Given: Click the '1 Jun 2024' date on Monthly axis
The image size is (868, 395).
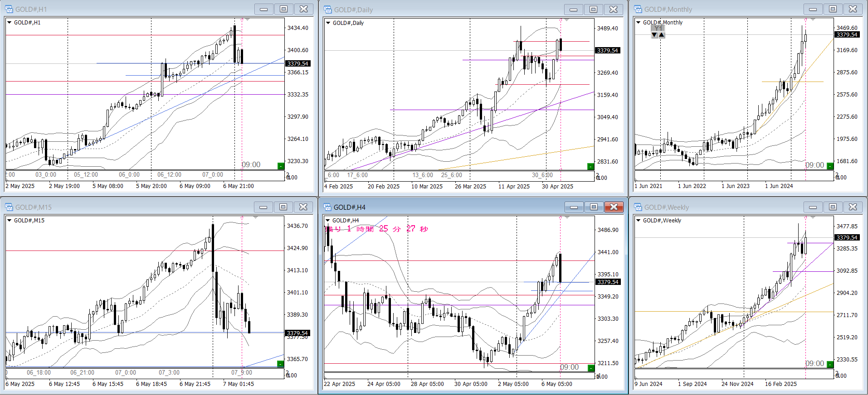Looking at the screenshot, I should click(x=779, y=186).
